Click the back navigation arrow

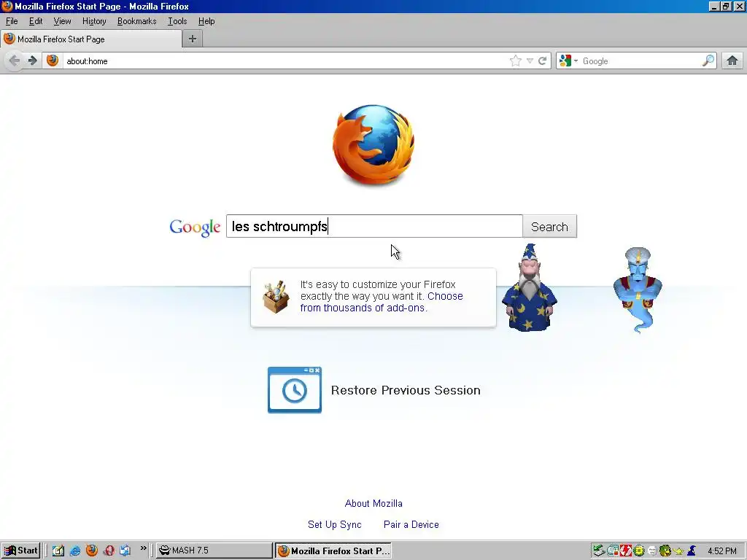[x=15, y=61]
